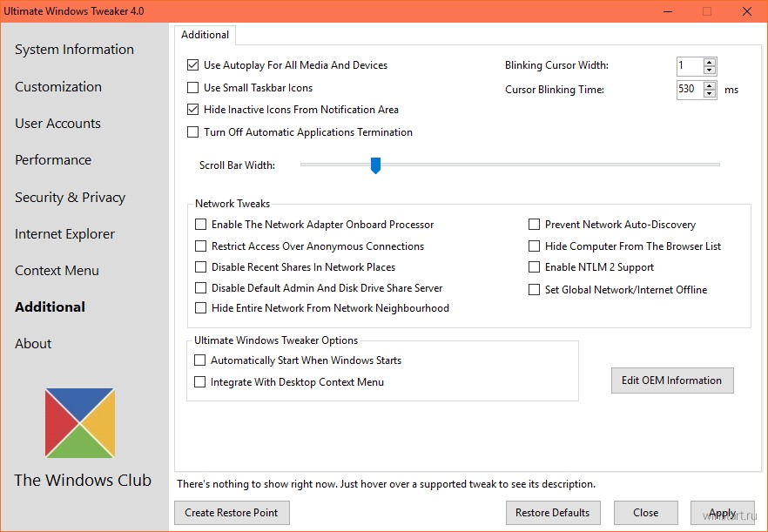Check Prevent Network Auto-Discovery
Image resolution: width=768 pixels, height=532 pixels.
[534, 225]
